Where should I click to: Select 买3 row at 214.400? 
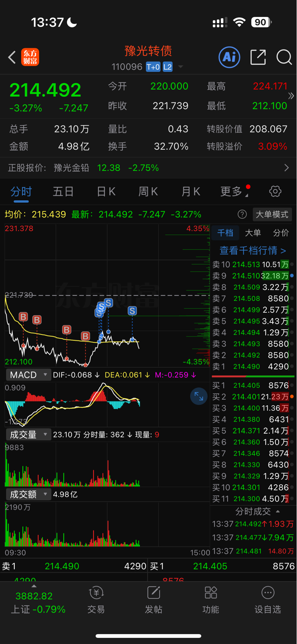click(253, 408)
